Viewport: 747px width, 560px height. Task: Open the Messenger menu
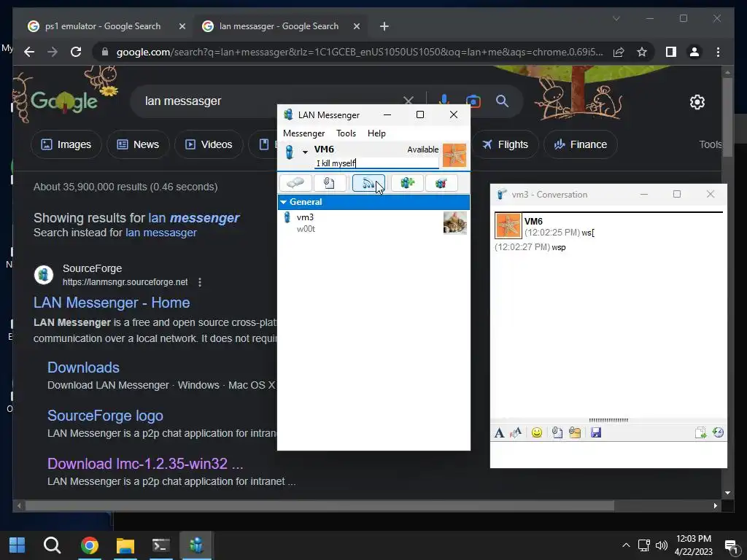click(303, 133)
